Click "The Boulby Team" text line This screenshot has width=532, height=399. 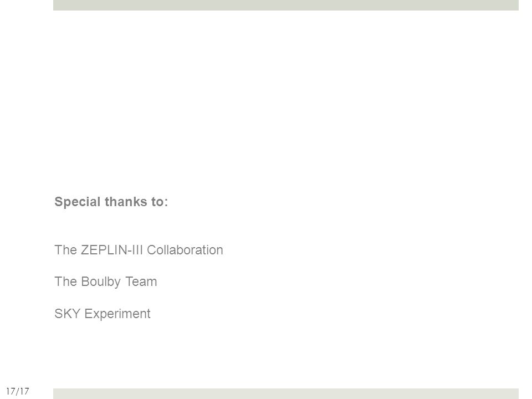pyautogui.click(x=105, y=282)
